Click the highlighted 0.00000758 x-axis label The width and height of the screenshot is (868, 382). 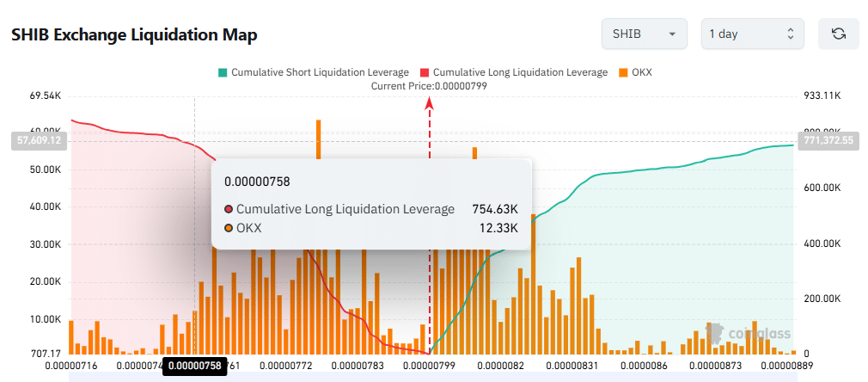pos(195,366)
